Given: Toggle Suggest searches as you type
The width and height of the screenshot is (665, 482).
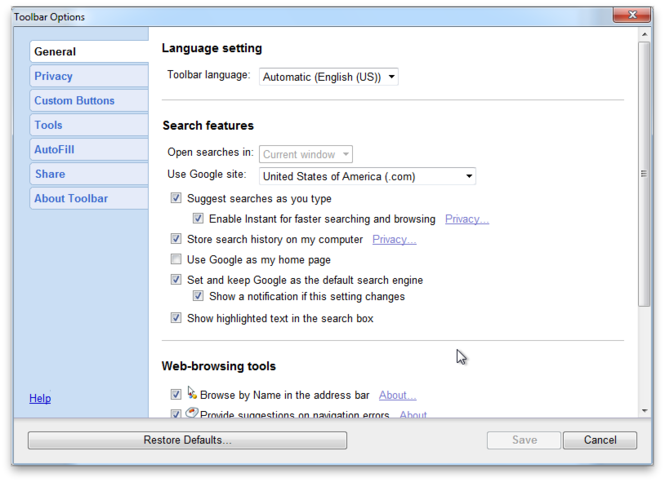Looking at the screenshot, I should pyautogui.click(x=176, y=198).
